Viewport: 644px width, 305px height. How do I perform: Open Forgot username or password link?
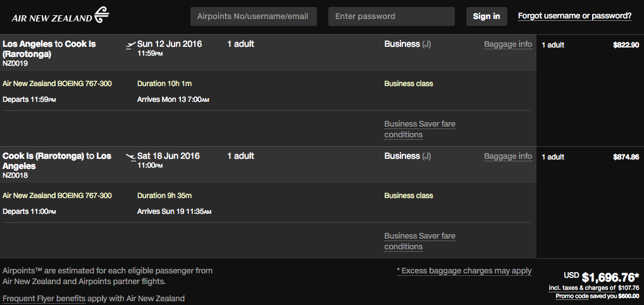pos(574,16)
